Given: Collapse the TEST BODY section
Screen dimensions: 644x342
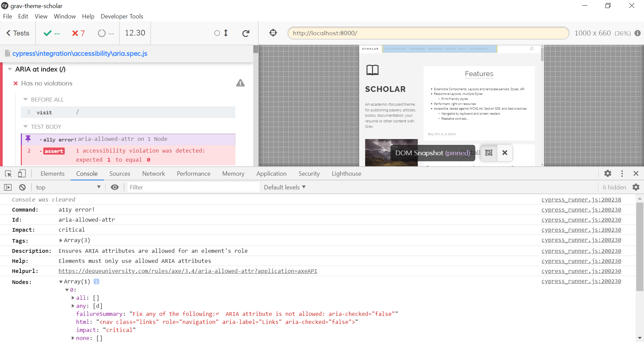Looking at the screenshot, I should click(x=25, y=127).
